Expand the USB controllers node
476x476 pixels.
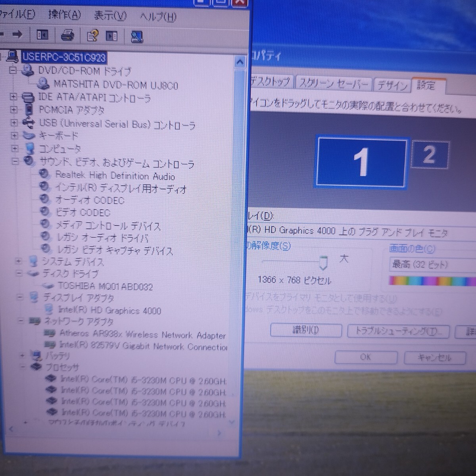coord(14,123)
